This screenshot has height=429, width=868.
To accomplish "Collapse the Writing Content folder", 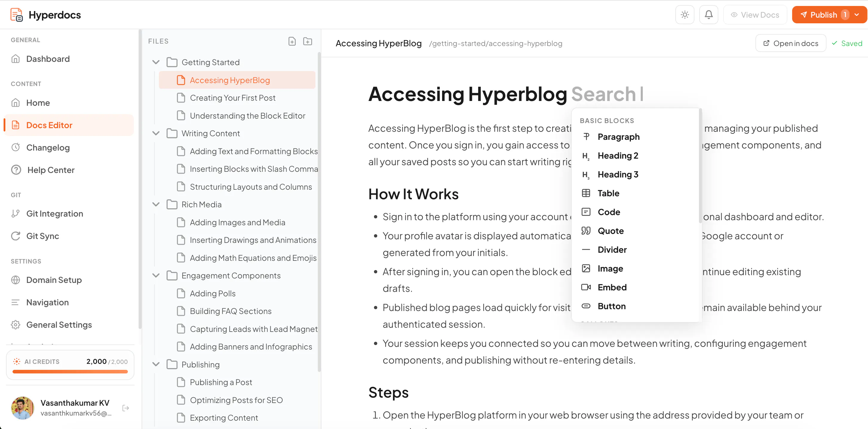I will 156,133.
